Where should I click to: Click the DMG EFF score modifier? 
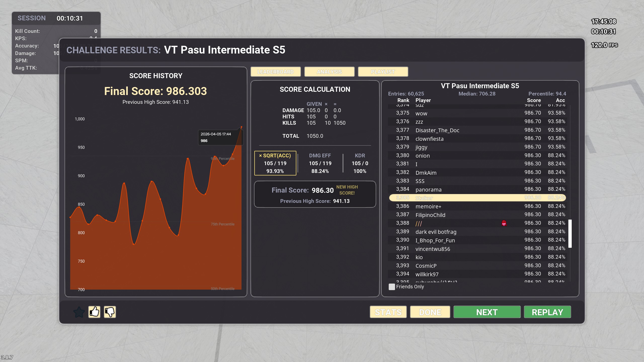[x=320, y=163]
